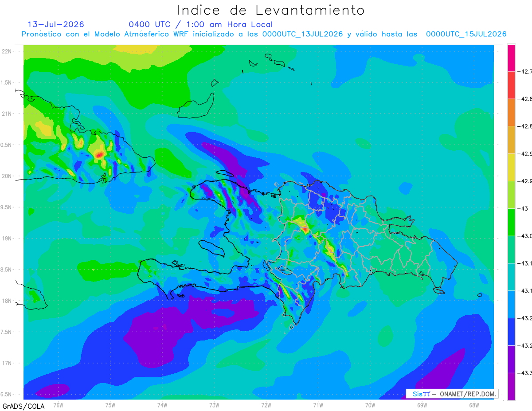
Task: Click the 70W longitude label
Action: point(370,405)
